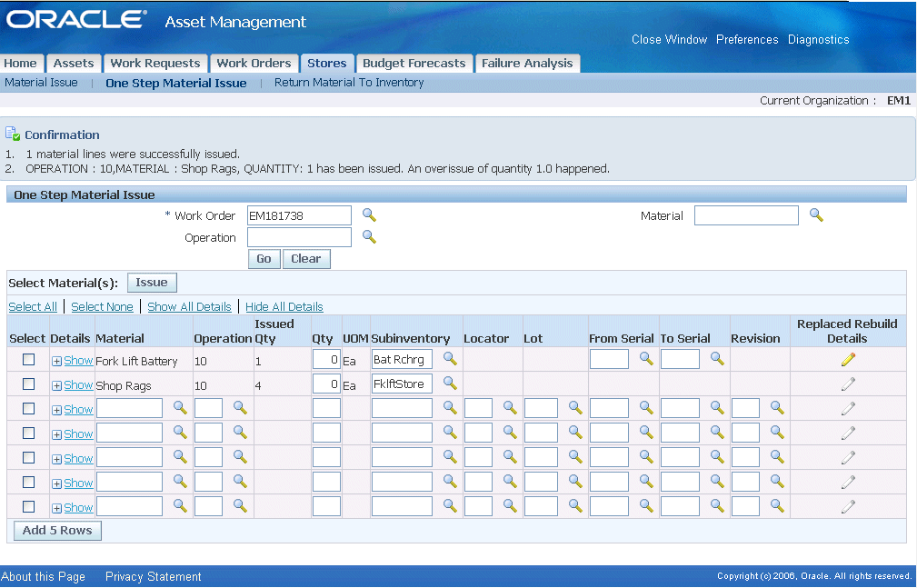Search subinventory for Shop Rags row
This screenshot has width=917, height=588.
450,383
